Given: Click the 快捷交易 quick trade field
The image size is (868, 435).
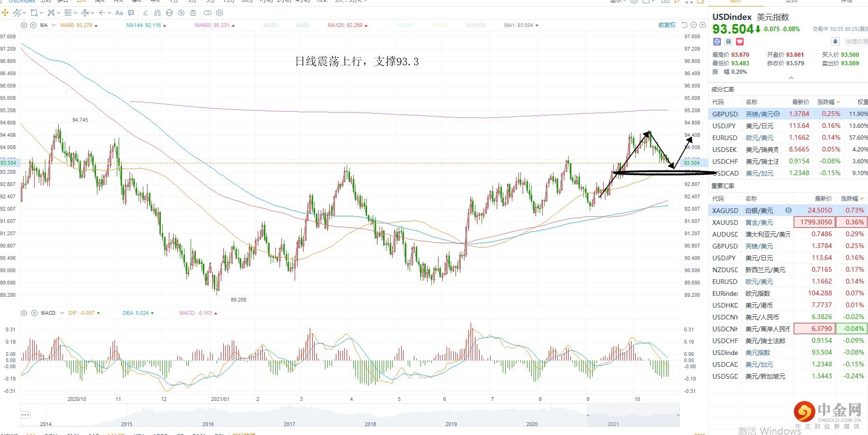Looking at the screenshot, I should pyautogui.click(x=856, y=42).
